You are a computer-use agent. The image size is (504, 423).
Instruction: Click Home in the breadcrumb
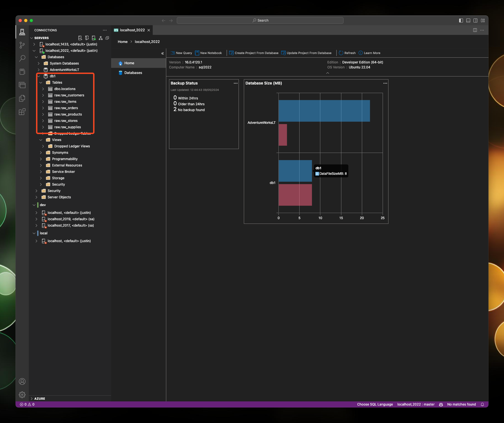click(x=122, y=42)
